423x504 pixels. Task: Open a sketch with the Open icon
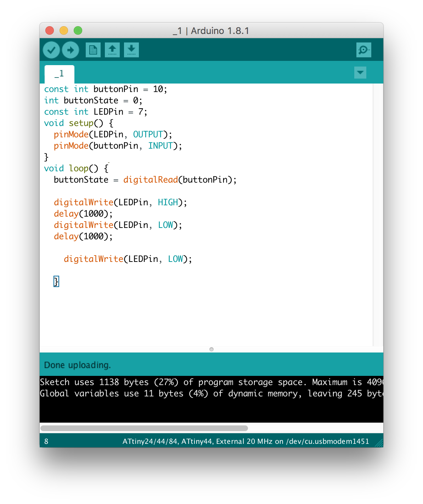tap(112, 50)
